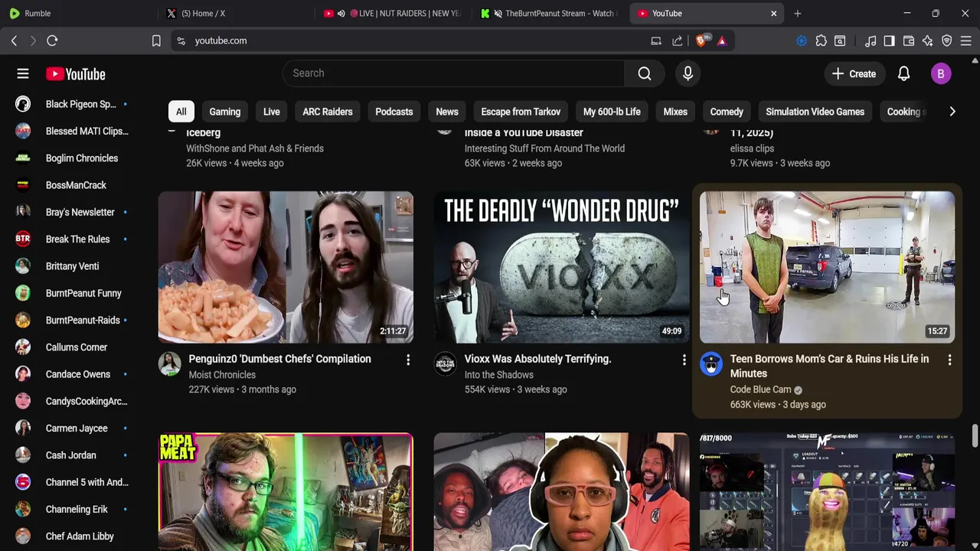This screenshot has width=980, height=551.
Task: Select the Comedy filter chip
Action: [x=727, y=112]
